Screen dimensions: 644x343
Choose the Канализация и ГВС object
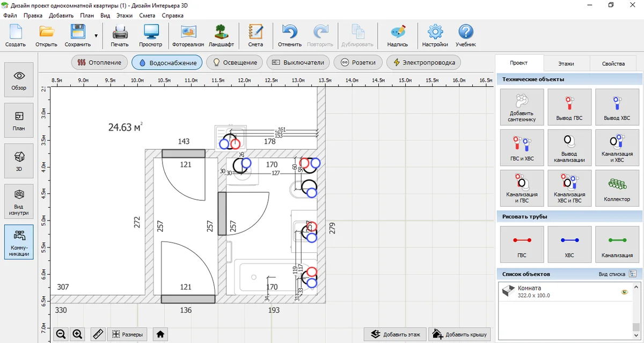coord(522,188)
